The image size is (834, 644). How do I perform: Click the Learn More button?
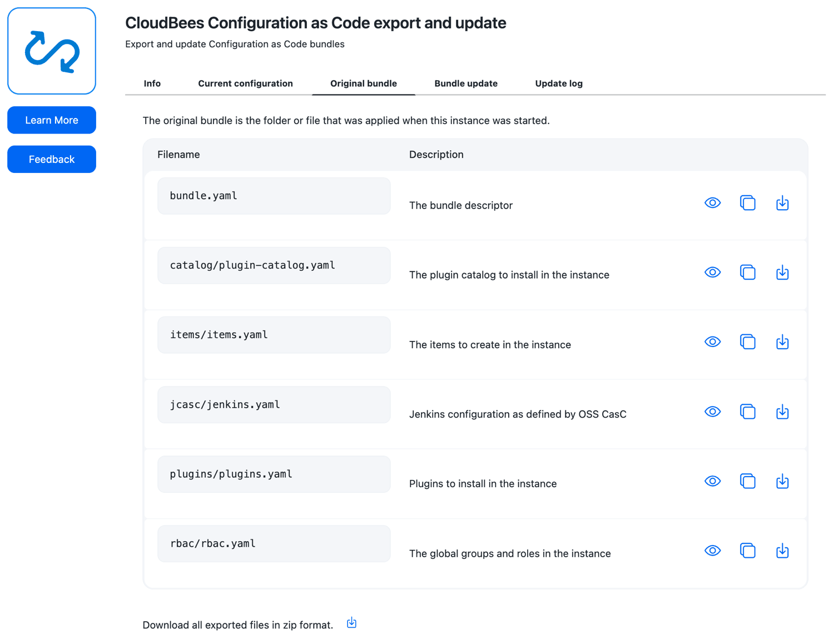click(x=52, y=120)
